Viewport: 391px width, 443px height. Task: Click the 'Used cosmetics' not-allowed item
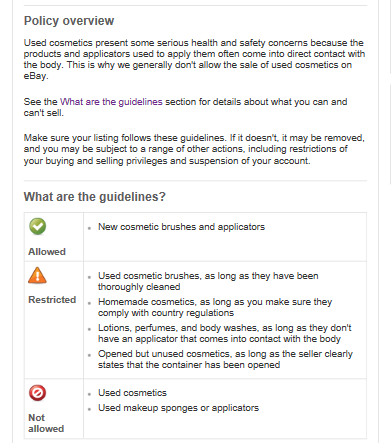[x=132, y=393]
